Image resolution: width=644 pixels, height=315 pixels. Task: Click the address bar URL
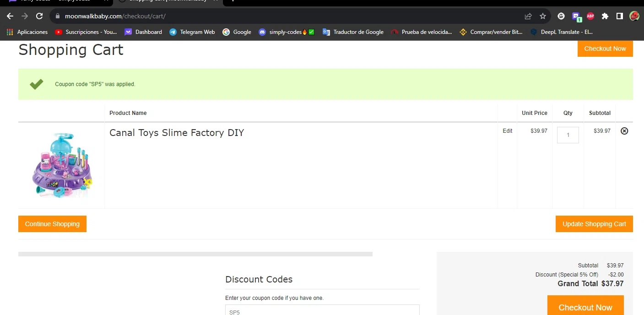(x=115, y=16)
